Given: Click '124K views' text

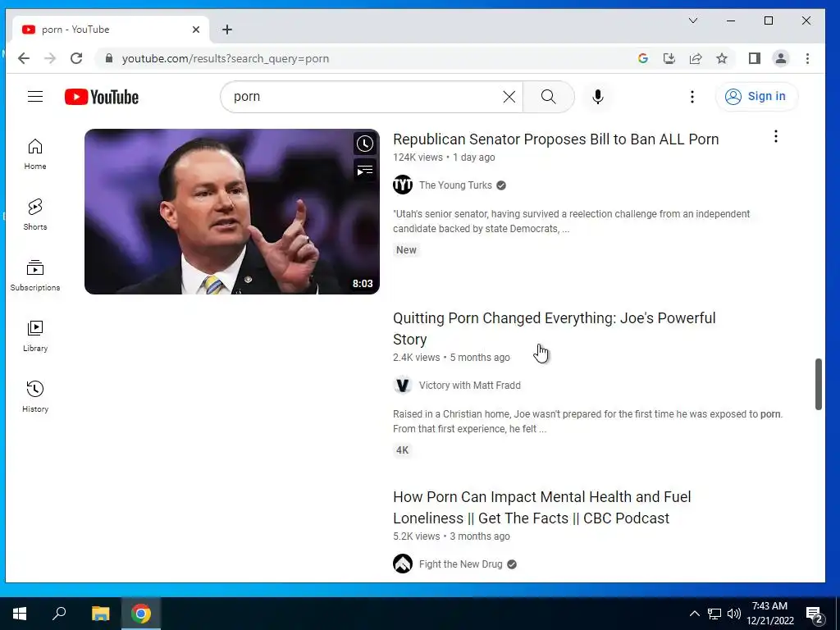Looking at the screenshot, I should click(x=418, y=157).
